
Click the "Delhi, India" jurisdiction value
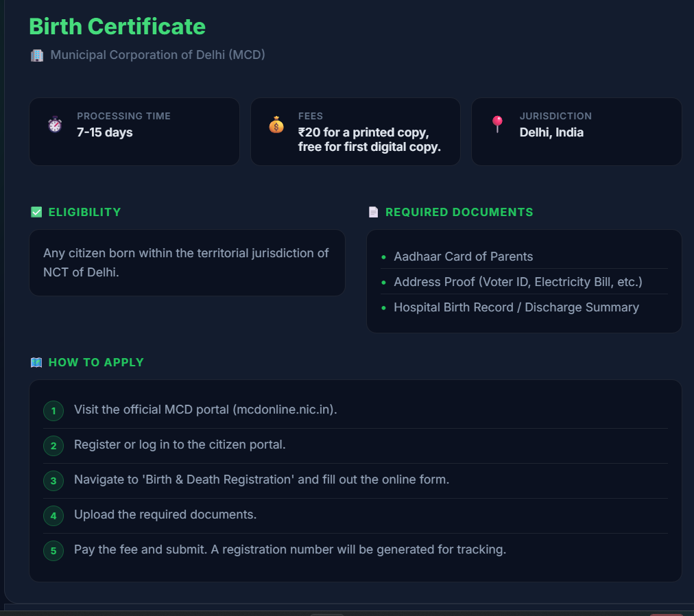click(x=551, y=132)
